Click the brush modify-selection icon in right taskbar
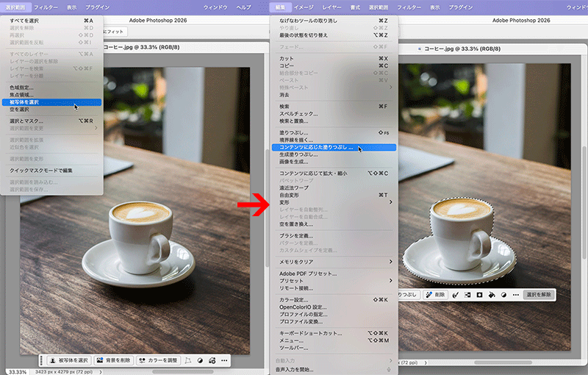Viewport: 588px width, 375px height. coord(455,294)
